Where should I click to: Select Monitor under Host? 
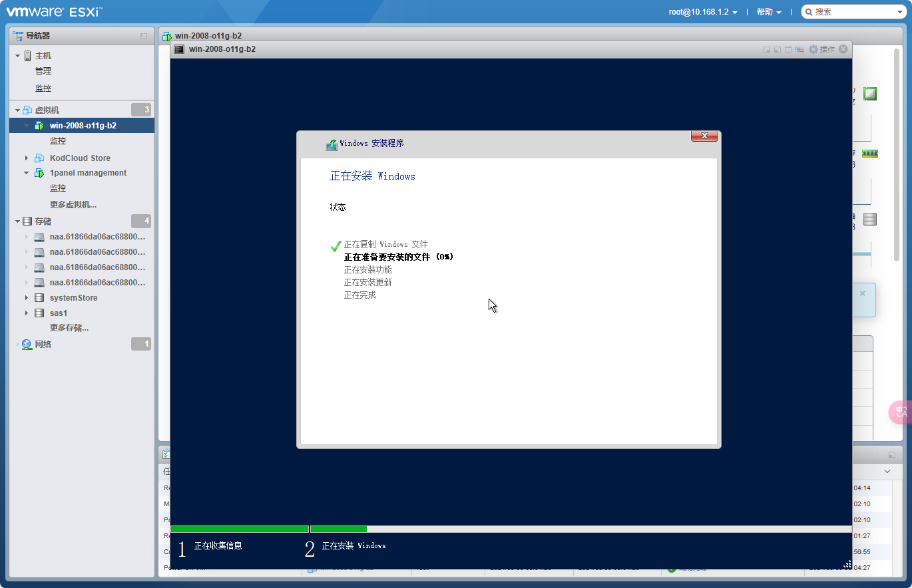click(x=43, y=88)
